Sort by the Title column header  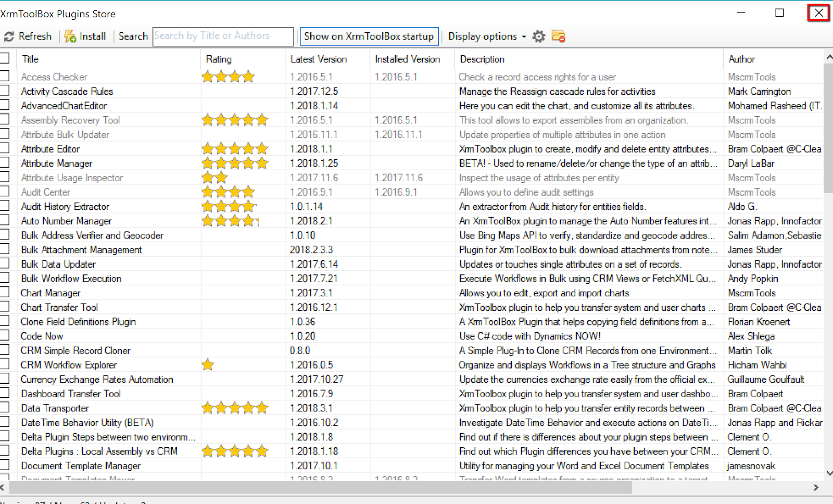pos(108,59)
